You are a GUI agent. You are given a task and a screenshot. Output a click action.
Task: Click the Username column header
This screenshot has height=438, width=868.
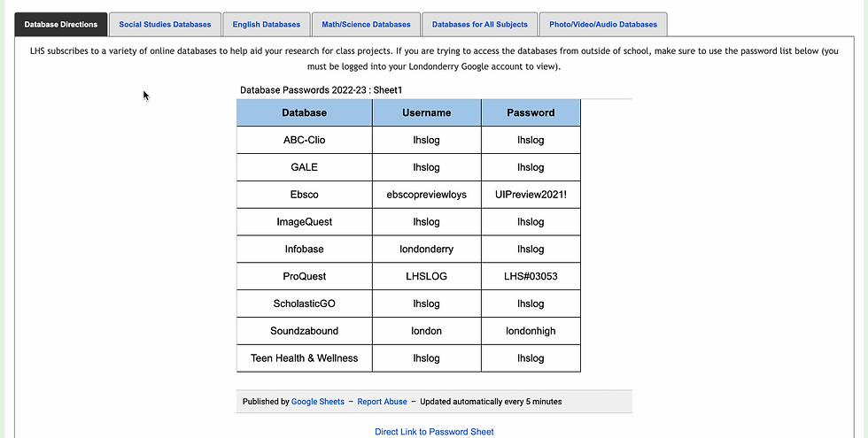(427, 113)
